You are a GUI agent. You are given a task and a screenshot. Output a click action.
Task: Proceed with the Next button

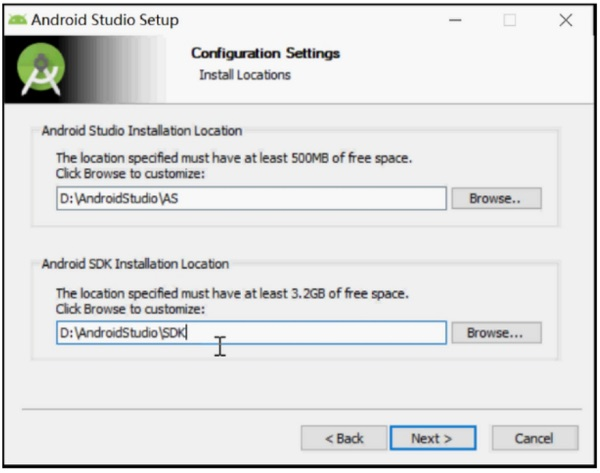click(x=433, y=438)
